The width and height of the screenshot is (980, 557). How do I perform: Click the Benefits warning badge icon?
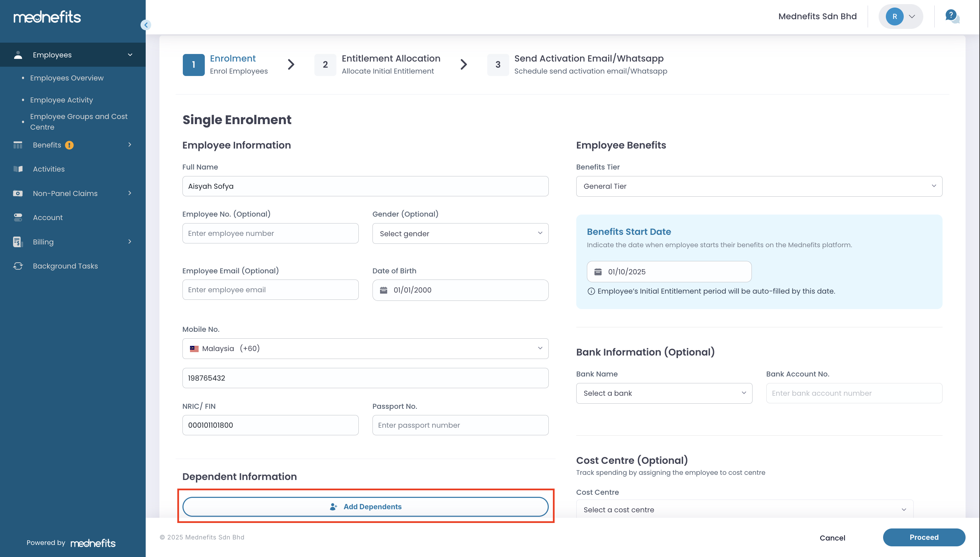pos(69,145)
